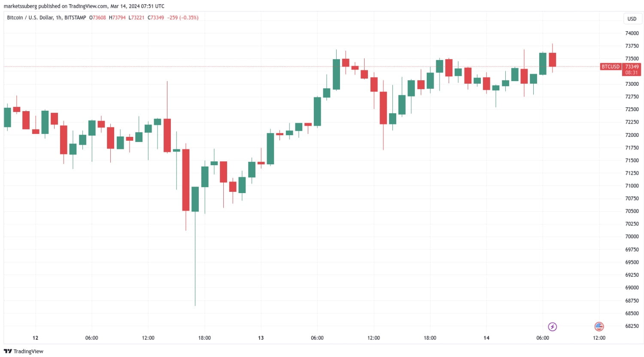Screen dimensions: 644x357
Task: Click the countdown timer 08:31 under the price label
Action: (631, 72)
